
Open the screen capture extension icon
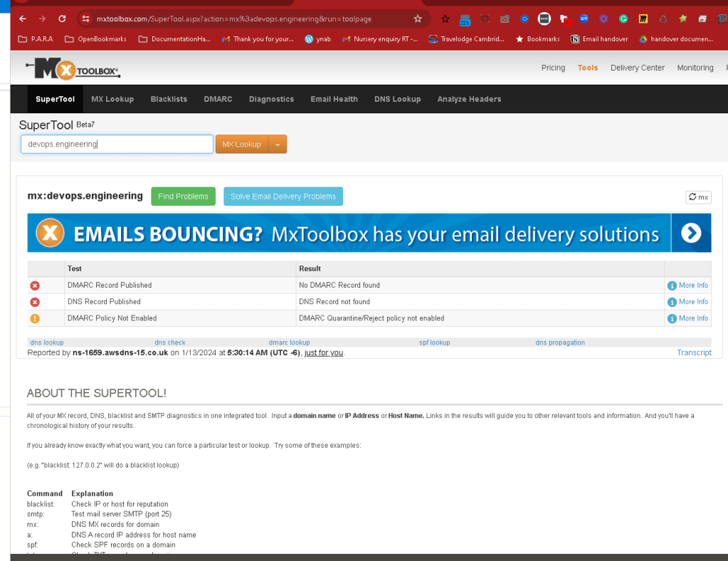tap(485, 19)
